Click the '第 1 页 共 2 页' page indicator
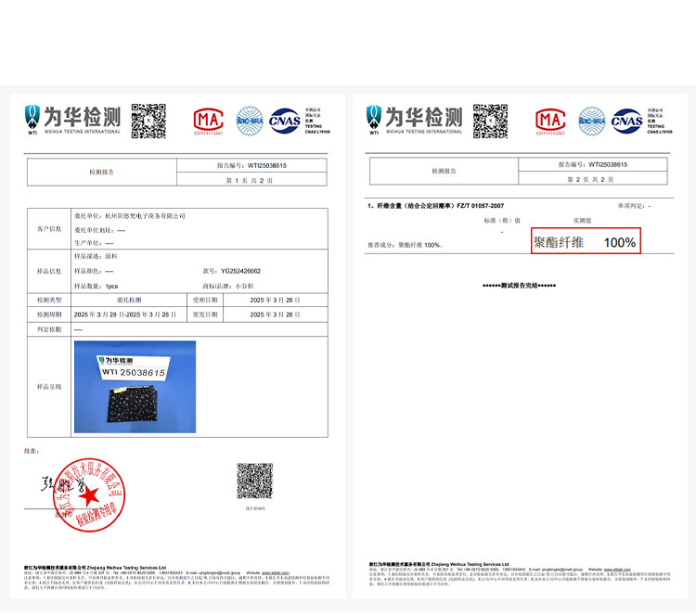 (249, 181)
